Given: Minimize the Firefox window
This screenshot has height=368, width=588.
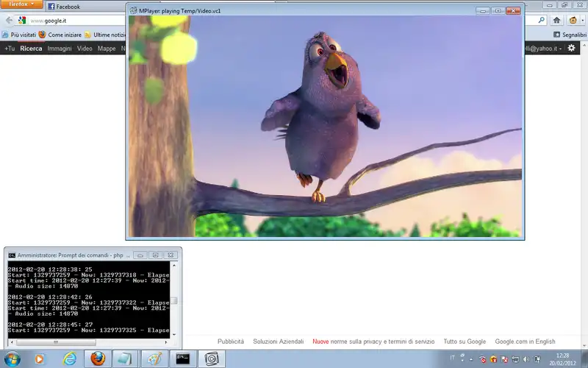Looking at the screenshot, I should 549,5.
